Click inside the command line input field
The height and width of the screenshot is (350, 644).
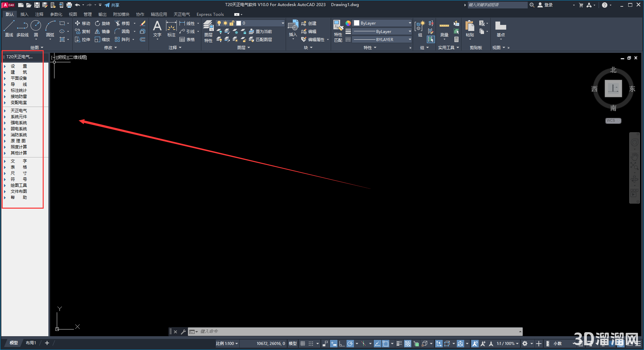(336, 331)
